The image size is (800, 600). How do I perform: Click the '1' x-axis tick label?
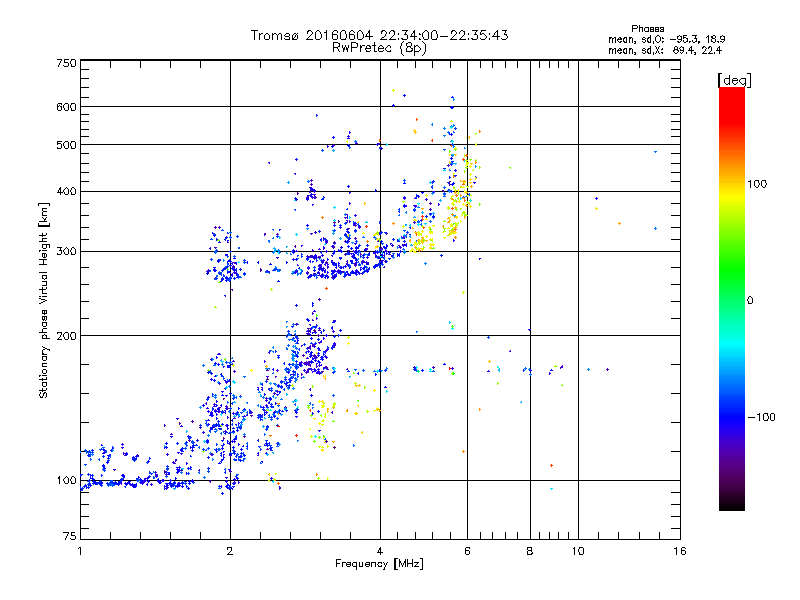click(x=80, y=551)
